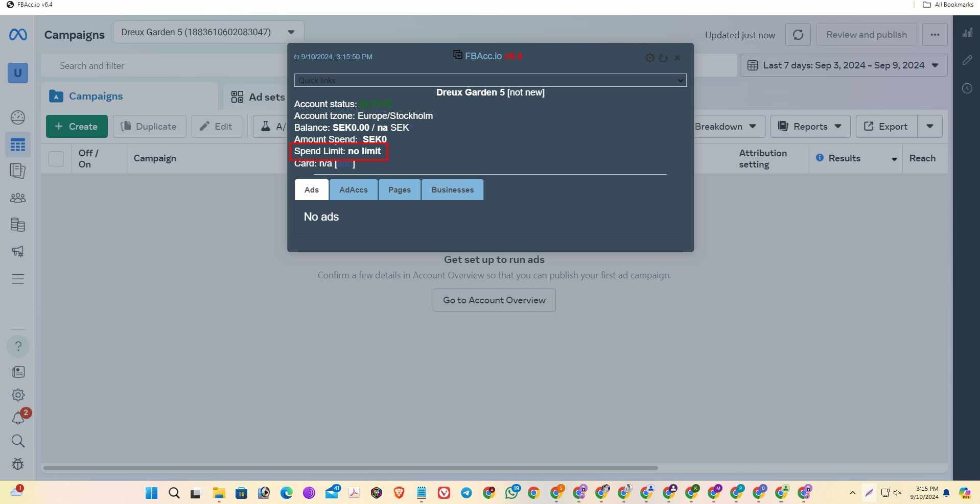Open the history clock icon in right rail
Viewport: 980px width, 504px height.
click(x=967, y=88)
